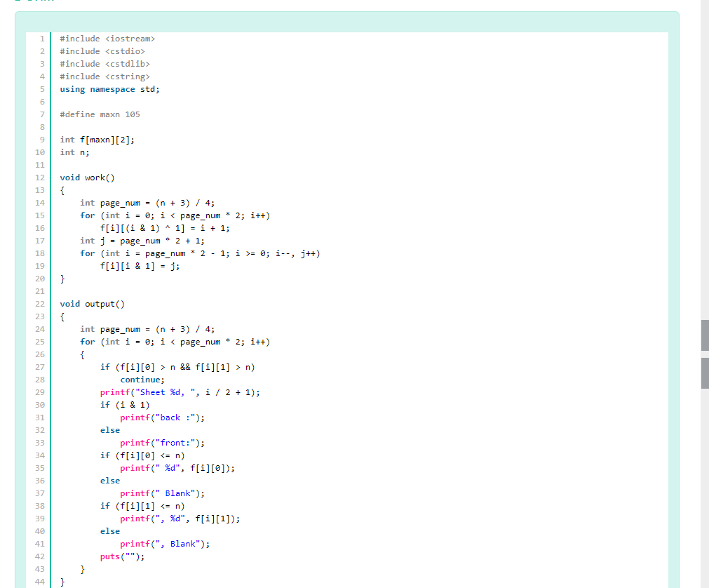Click line number 29 in gutter
This screenshot has width=709, height=588.
pyautogui.click(x=40, y=393)
